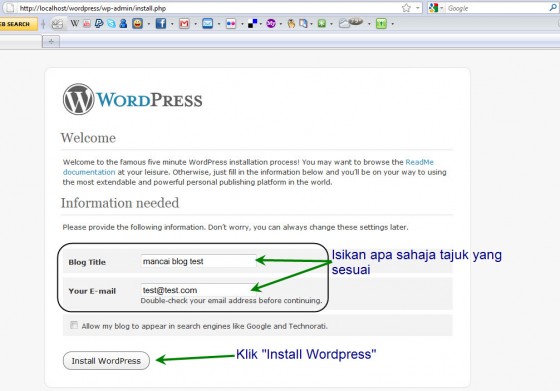Tick the allow search engines checkbox

(74, 325)
